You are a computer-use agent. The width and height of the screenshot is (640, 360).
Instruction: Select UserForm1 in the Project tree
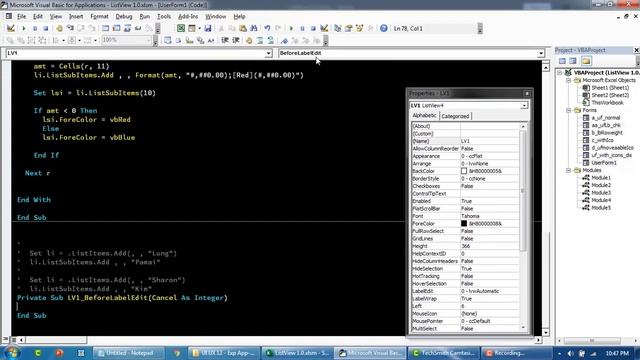[x=604, y=162]
